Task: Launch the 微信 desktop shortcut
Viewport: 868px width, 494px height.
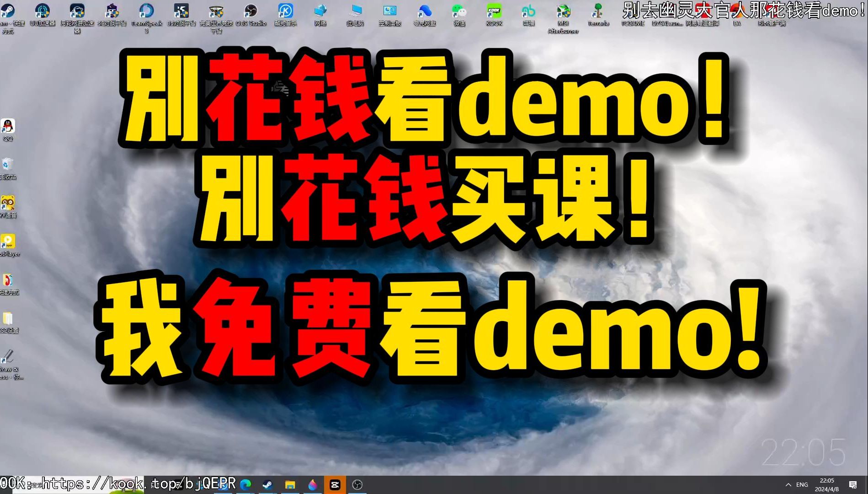Action: click(459, 14)
